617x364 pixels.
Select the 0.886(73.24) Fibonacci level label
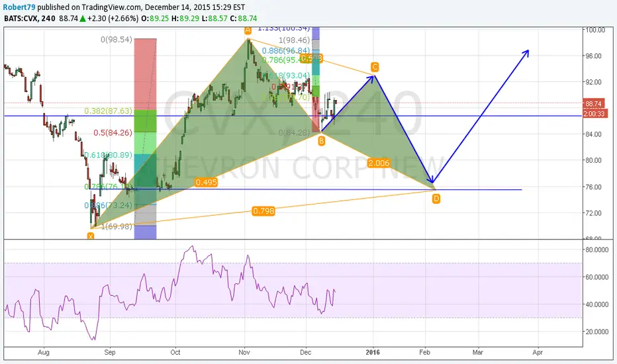tap(108, 205)
